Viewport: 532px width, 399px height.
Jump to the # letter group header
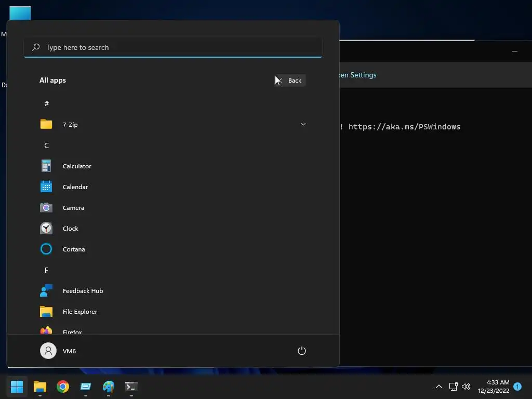point(46,103)
